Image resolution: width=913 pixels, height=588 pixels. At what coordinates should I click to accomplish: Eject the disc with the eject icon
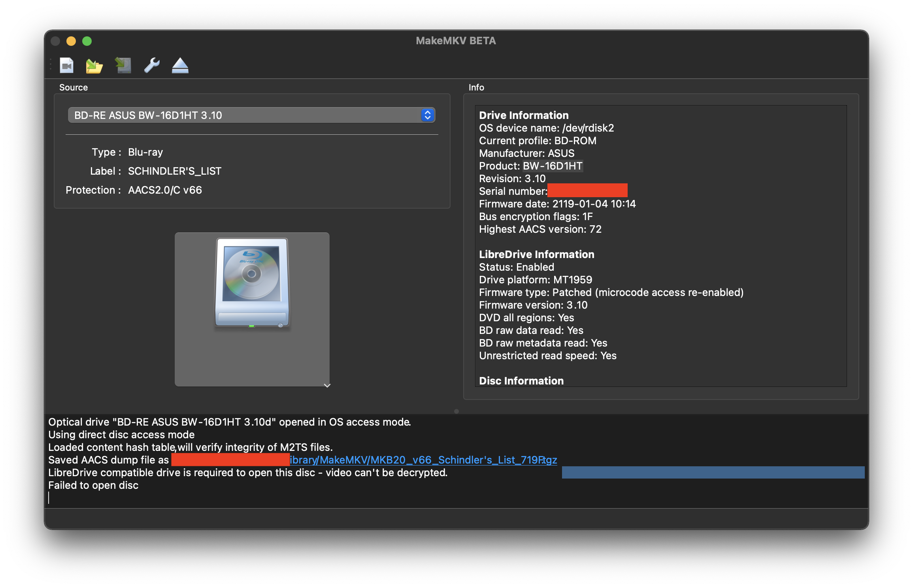[x=180, y=65]
